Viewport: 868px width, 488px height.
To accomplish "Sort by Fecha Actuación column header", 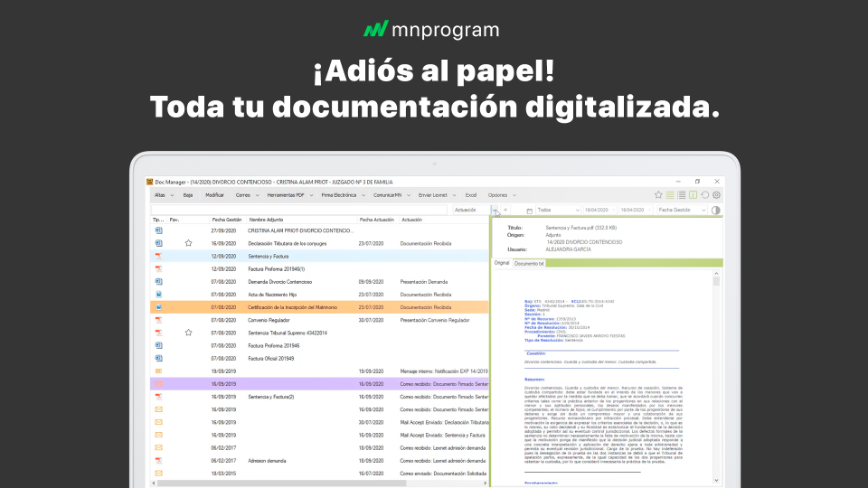I will [376, 220].
